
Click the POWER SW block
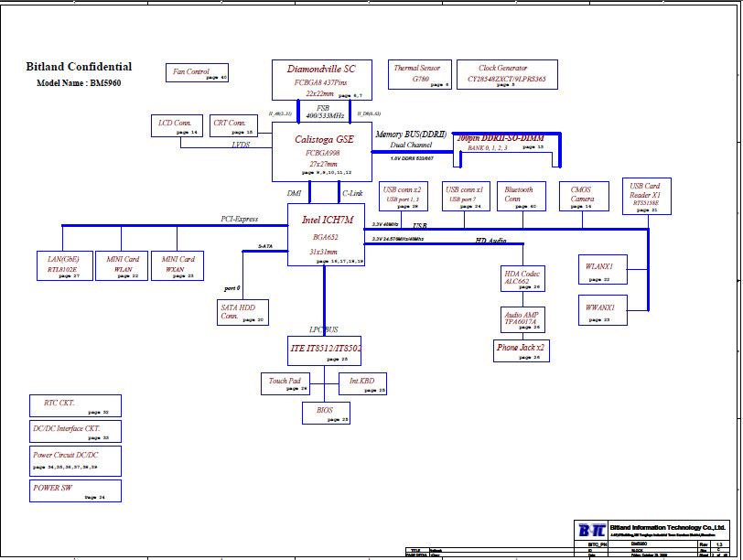pos(75,490)
